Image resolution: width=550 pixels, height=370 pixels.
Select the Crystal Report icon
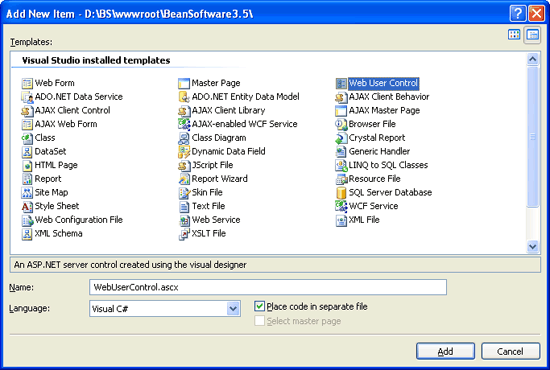tap(341, 138)
